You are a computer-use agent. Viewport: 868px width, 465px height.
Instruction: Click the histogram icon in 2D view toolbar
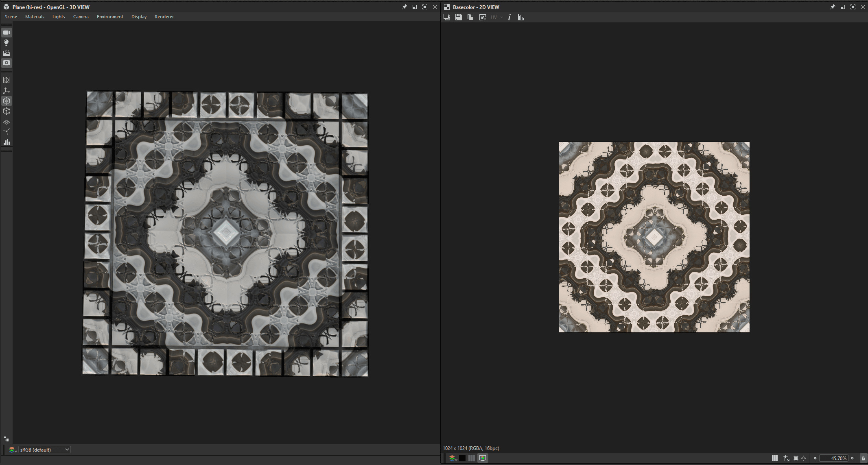521,17
